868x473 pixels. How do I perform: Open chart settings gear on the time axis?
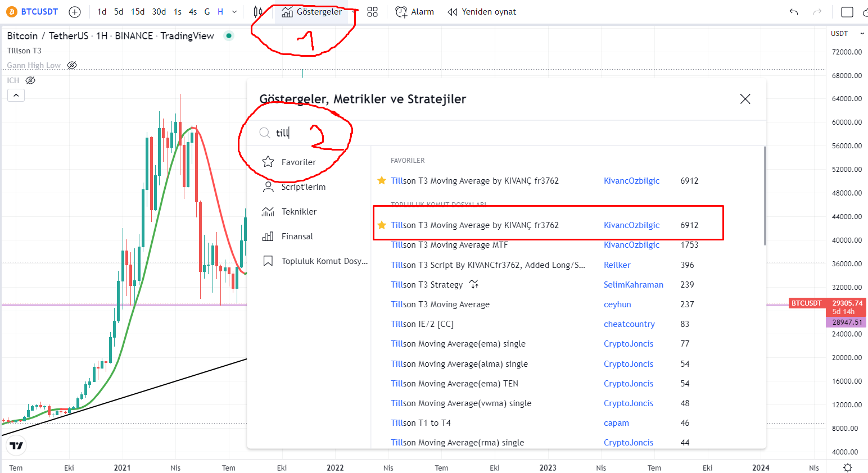pos(848,467)
